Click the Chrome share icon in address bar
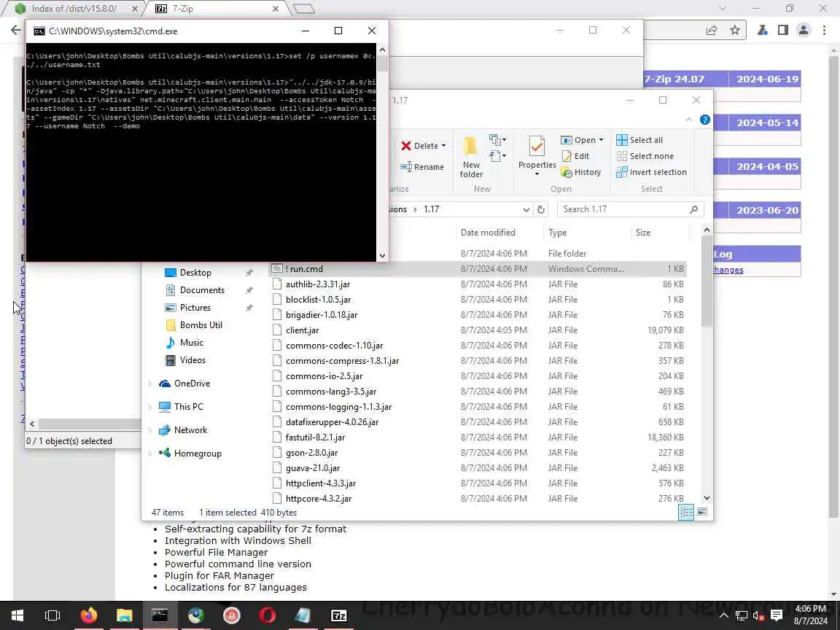This screenshot has height=630, width=840. [x=712, y=31]
